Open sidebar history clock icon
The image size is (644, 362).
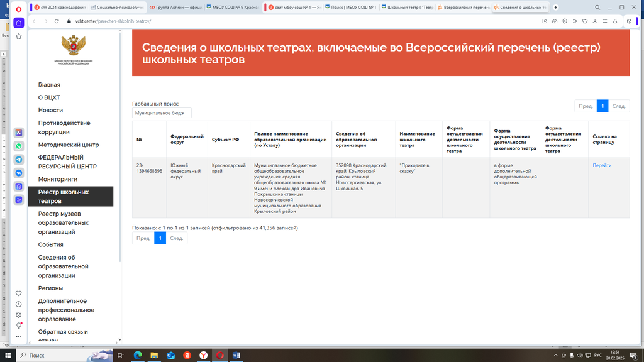coord(19,304)
